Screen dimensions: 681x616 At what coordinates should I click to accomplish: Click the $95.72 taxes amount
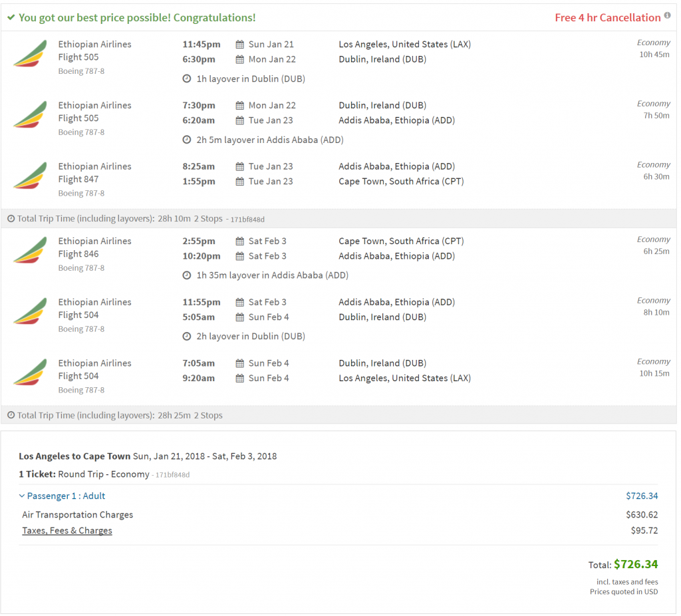[644, 530]
